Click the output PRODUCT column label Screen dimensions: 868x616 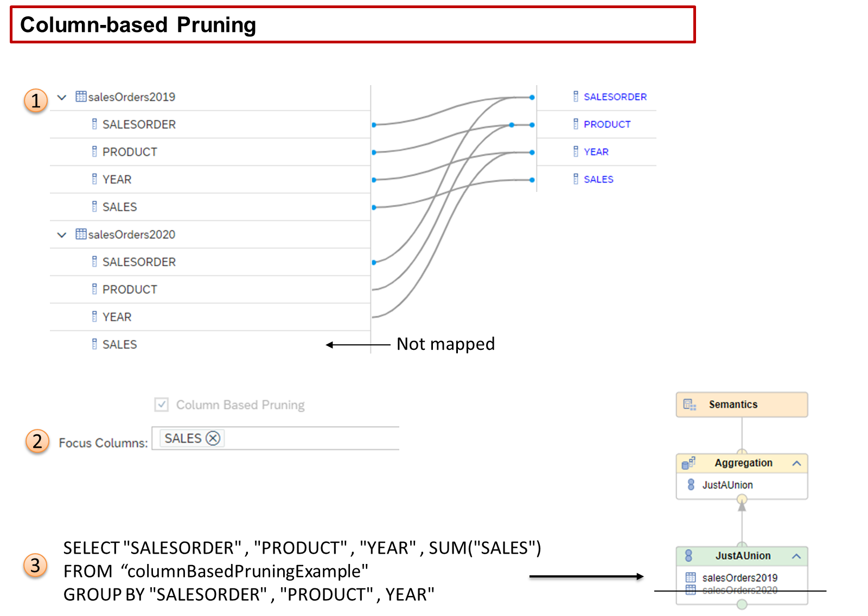[607, 124]
